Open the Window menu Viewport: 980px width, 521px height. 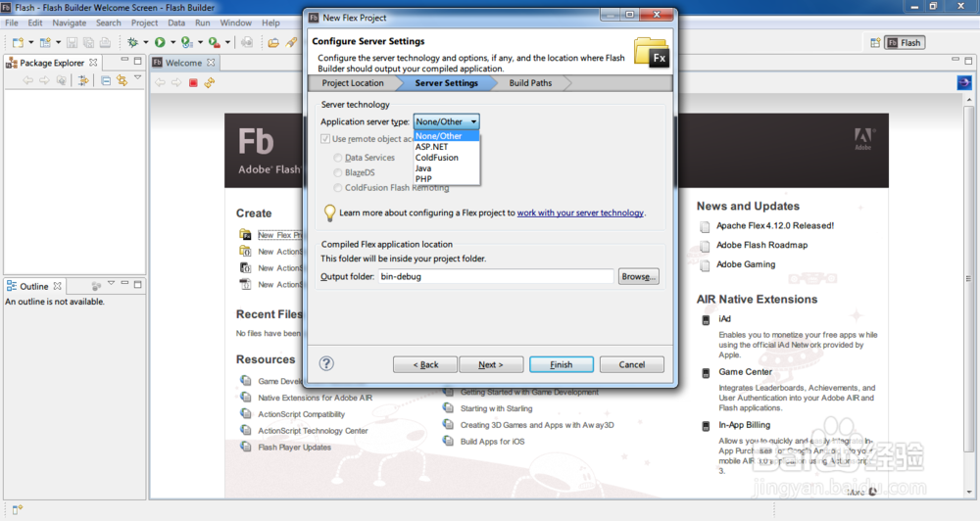(235, 23)
